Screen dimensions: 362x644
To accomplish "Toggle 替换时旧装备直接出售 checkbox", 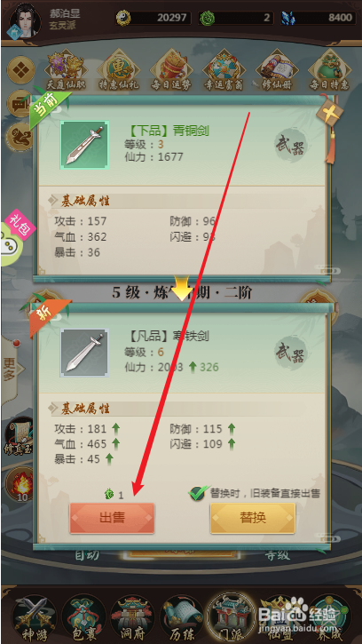I will (199, 492).
